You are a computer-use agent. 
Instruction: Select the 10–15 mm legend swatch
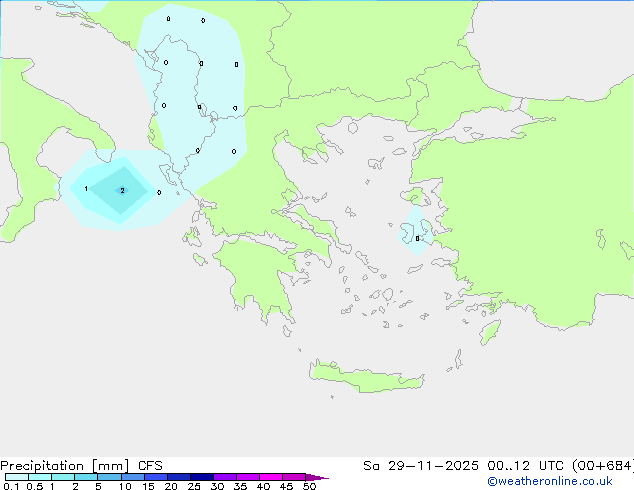pyautogui.click(x=133, y=477)
